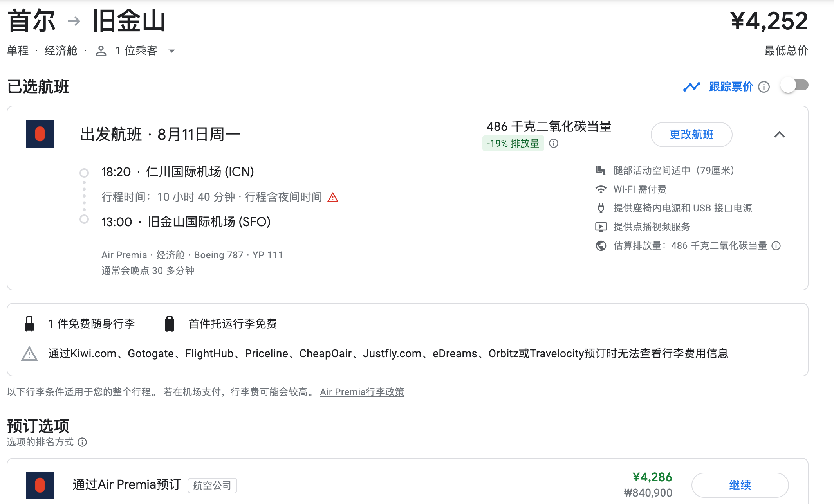Click the on-demand video service icon
The image size is (834, 504).
(x=601, y=227)
